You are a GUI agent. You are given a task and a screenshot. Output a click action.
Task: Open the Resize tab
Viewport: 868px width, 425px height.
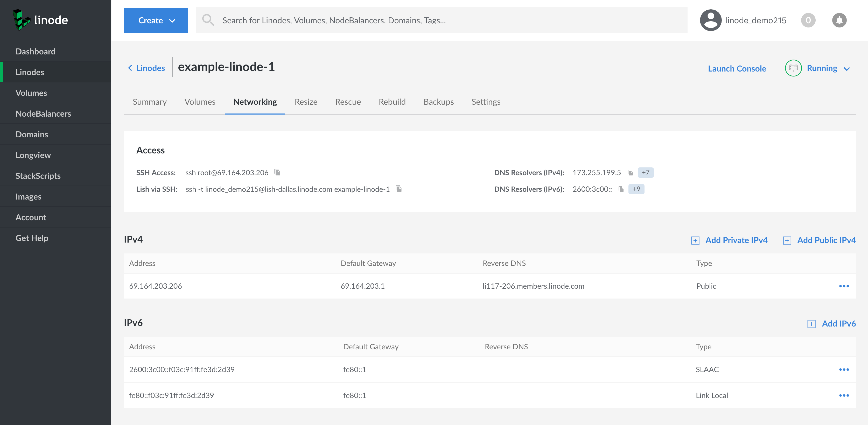coord(306,102)
